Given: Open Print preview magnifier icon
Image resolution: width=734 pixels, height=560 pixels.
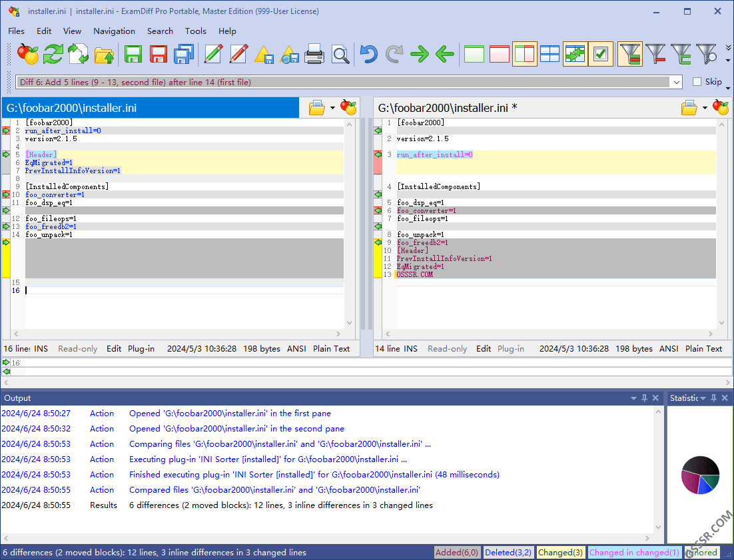Looking at the screenshot, I should coord(340,55).
